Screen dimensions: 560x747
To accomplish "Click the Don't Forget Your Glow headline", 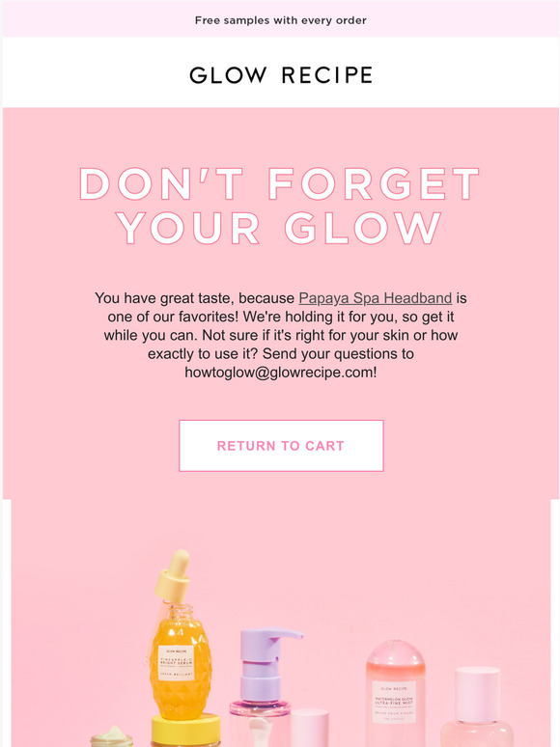I will pos(280,206).
